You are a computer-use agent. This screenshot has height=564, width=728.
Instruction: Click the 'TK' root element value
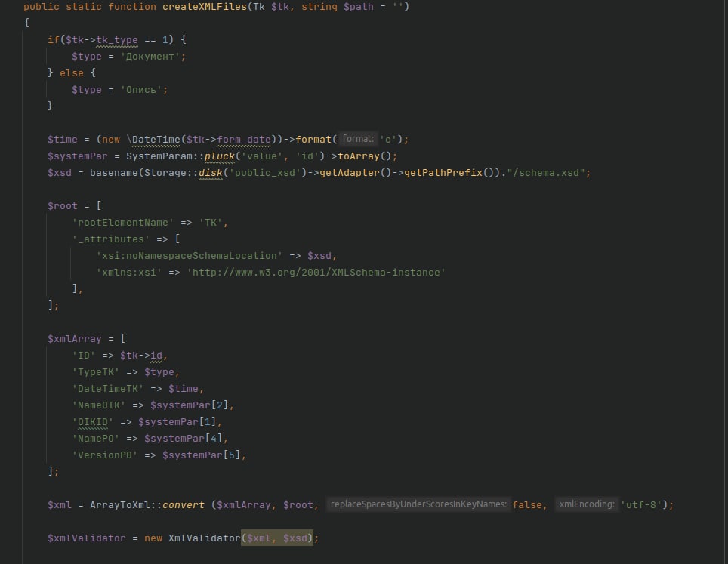click(211, 222)
